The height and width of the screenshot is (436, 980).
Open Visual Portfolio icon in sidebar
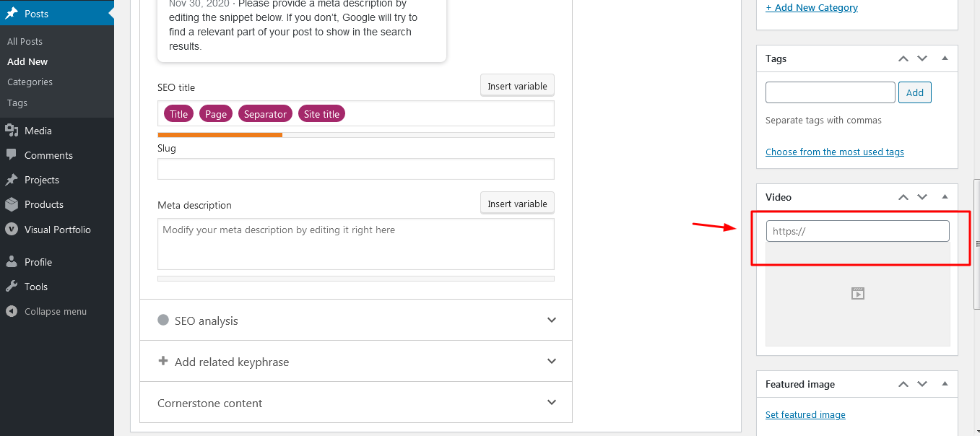tap(12, 230)
